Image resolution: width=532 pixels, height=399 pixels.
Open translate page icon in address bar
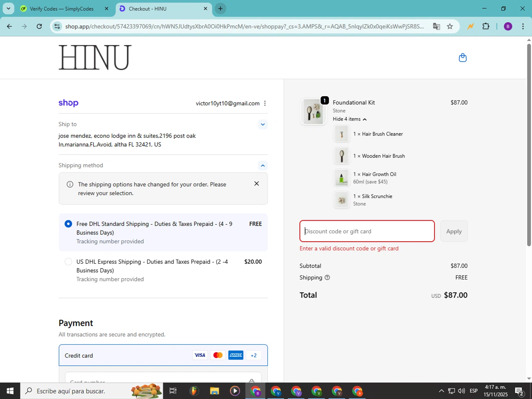point(437,26)
